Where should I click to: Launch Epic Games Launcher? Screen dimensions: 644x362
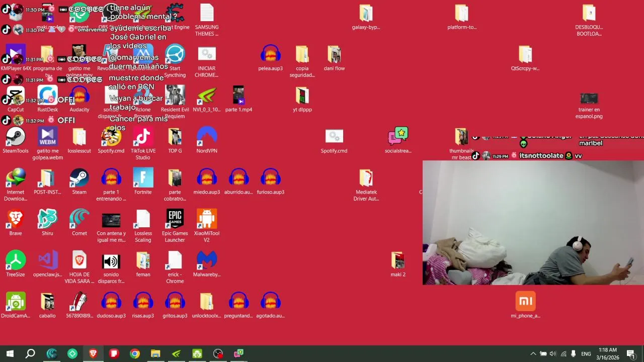[175, 226]
